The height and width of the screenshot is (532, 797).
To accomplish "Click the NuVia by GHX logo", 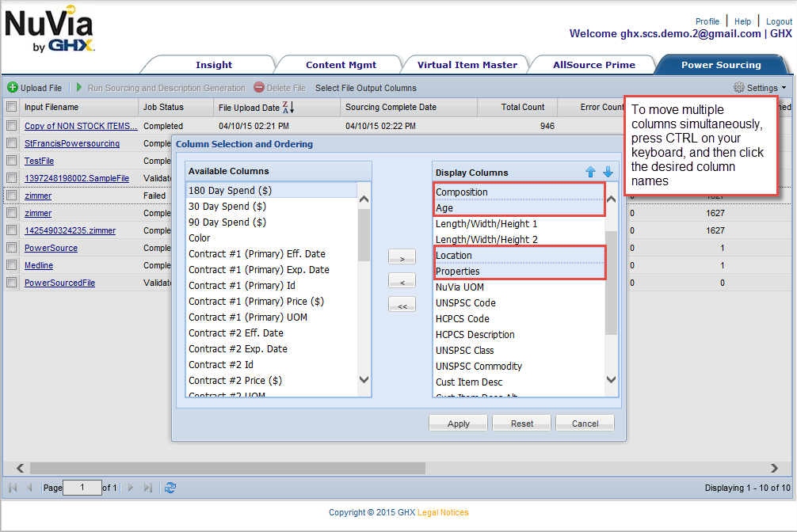I will tap(49, 29).
